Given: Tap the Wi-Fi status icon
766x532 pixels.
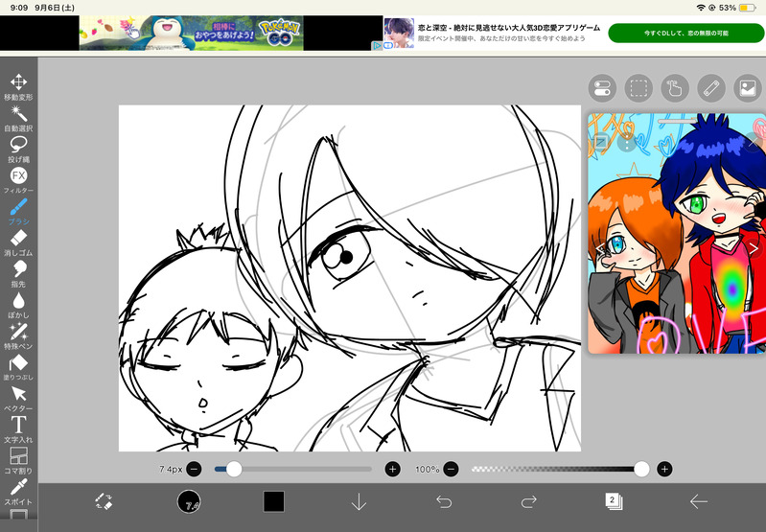Looking at the screenshot, I should (x=701, y=8).
